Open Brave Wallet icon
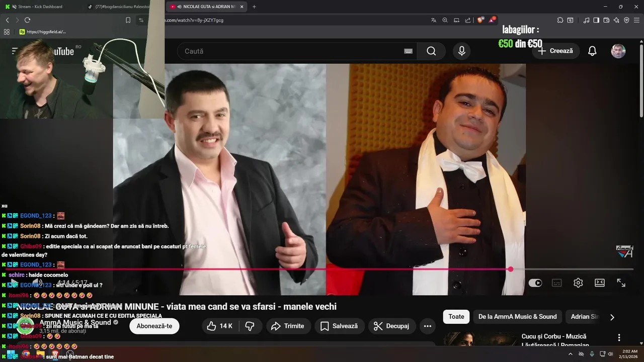Image resolution: width=644 pixels, height=362 pixels. point(606,20)
